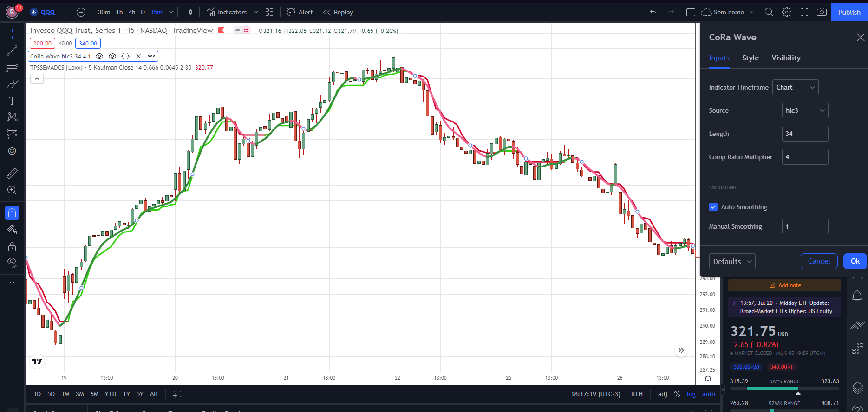
Task: Switch to the Inputs tab
Action: coord(719,58)
